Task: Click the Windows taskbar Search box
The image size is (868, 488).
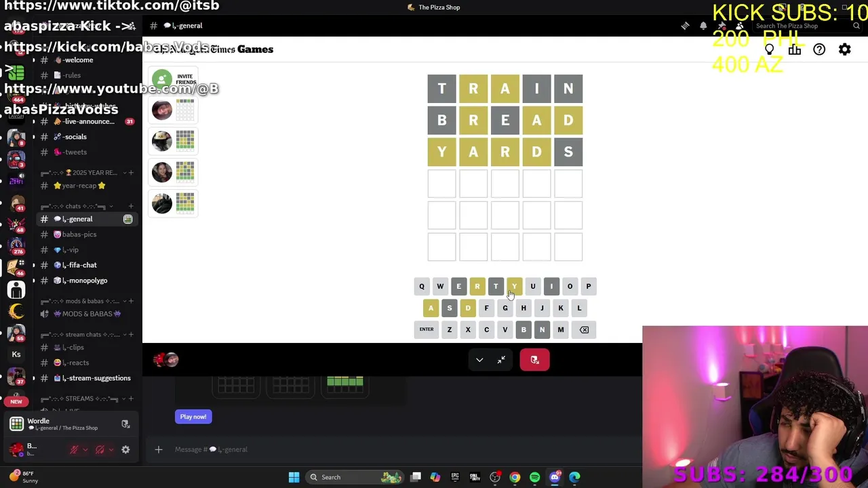Action: click(356, 477)
